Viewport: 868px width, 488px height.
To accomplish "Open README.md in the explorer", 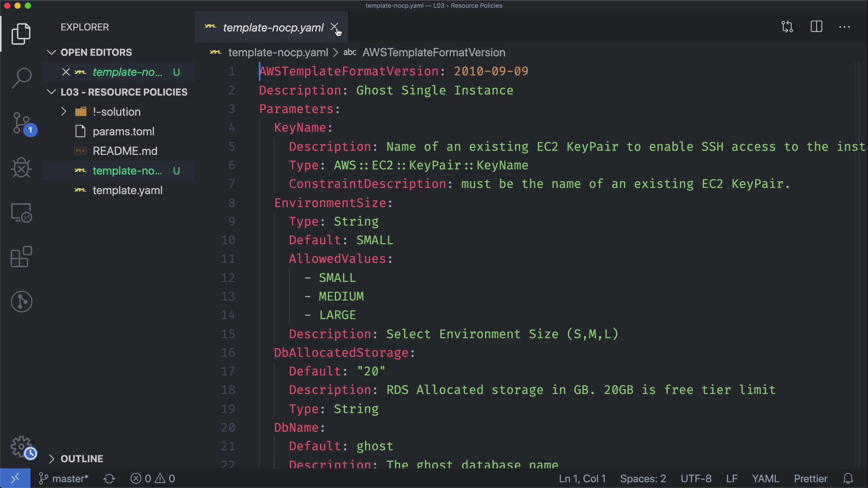I will click(125, 151).
